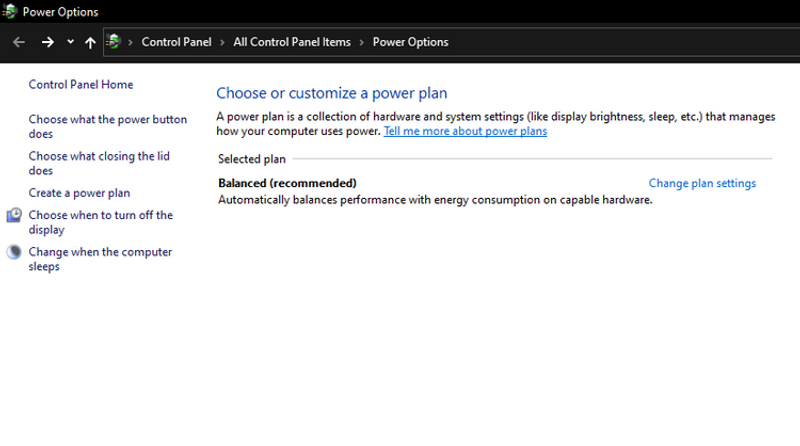Click the Forward navigation arrow
800x446 pixels.
coord(47,42)
